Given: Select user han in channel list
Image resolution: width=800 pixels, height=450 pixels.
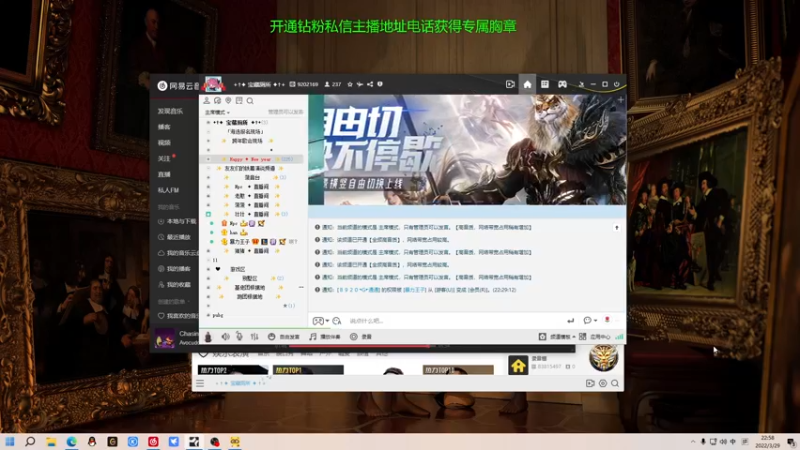Looking at the screenshot, I should tap(234, 232).
